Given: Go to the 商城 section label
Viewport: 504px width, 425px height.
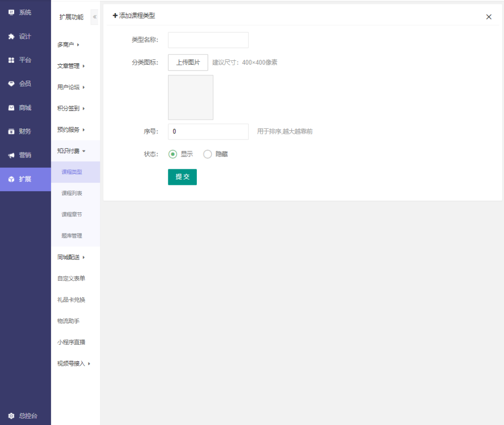Looking at the screenshot, I should pyautogui.click(x=25, y=107).
